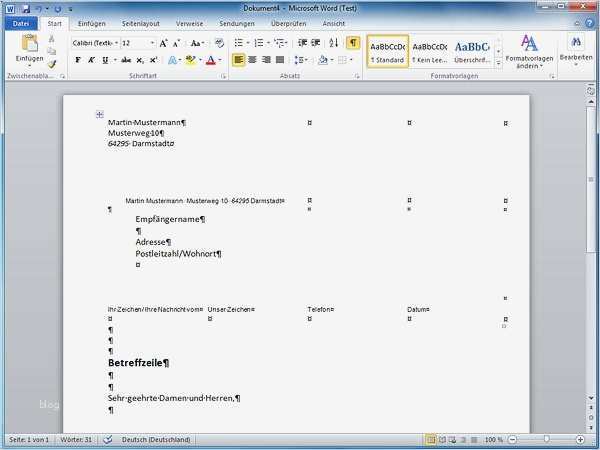
Task: Apply the Kein Leerraum style
Action: [430, 52]
